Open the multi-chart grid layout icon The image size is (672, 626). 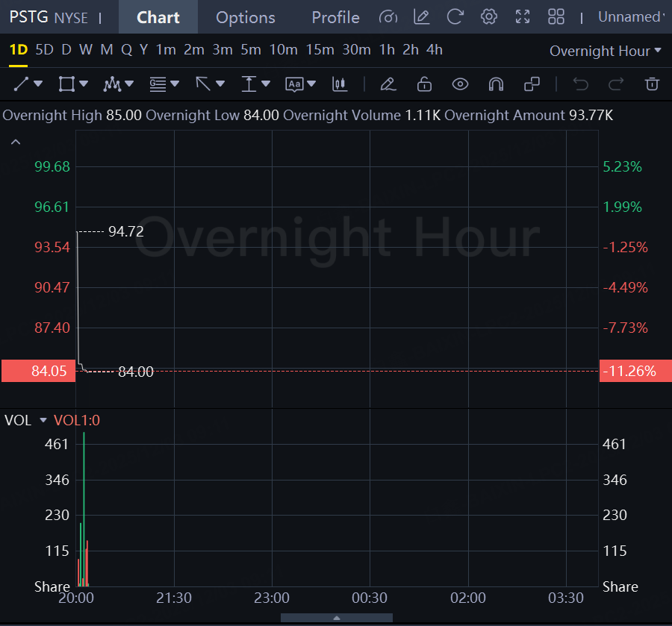[556, 17]
